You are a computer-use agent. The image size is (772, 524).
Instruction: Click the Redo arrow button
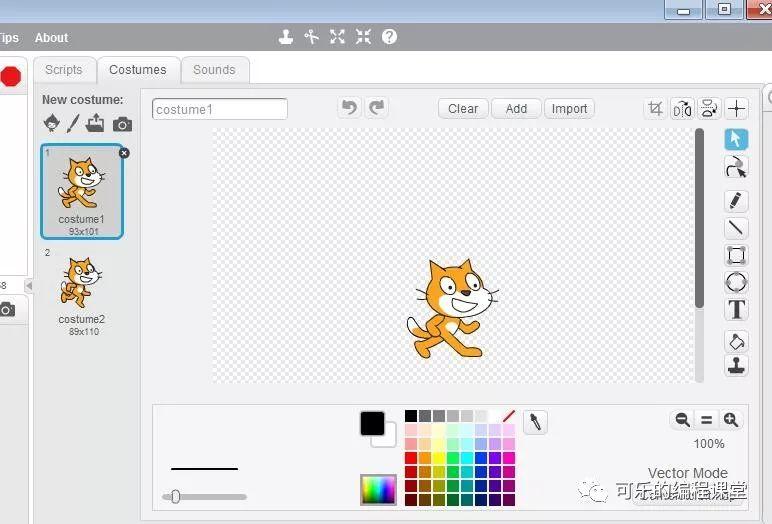[377, 107]
